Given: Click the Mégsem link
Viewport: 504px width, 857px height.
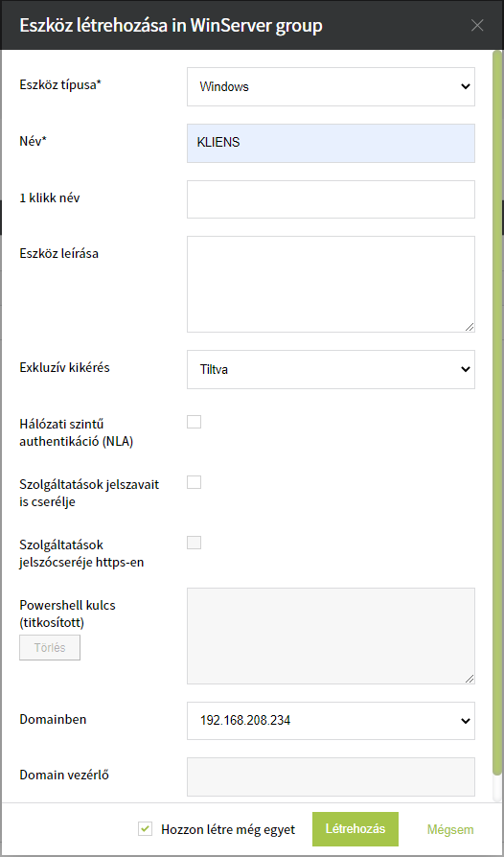Looking at the screenshot, I should point(450,829).
